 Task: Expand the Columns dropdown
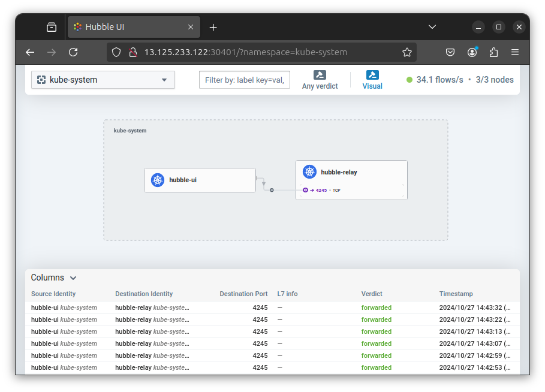[x=53, y=278]
